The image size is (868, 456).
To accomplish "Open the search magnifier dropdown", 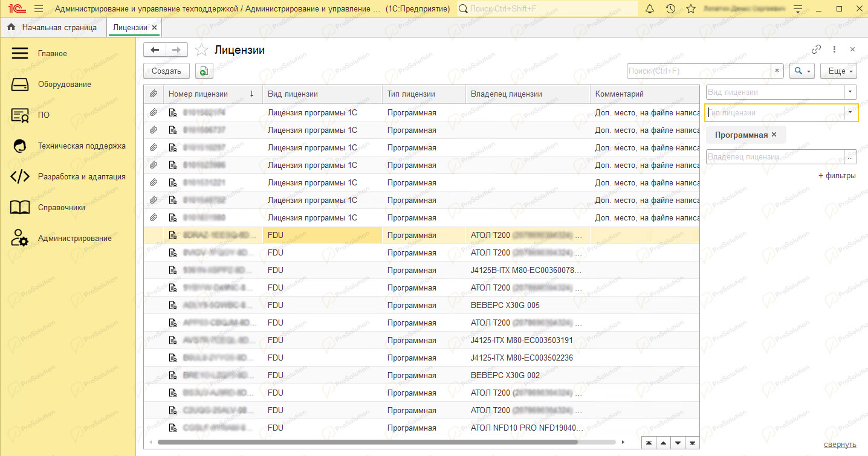I will (802, 71).
